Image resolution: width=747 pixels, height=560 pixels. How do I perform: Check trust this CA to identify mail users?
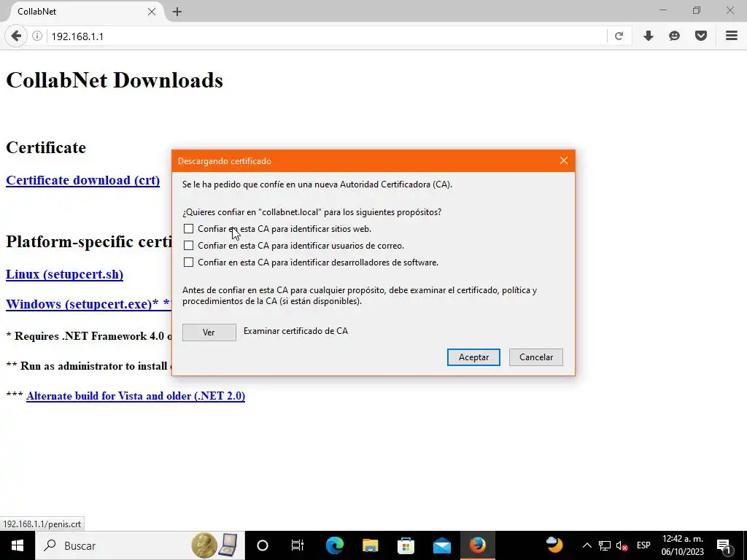189,246
